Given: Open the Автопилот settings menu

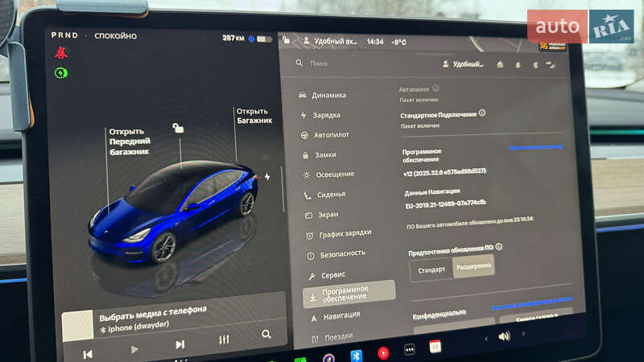Looking at the screenshot, I should 325,134.
